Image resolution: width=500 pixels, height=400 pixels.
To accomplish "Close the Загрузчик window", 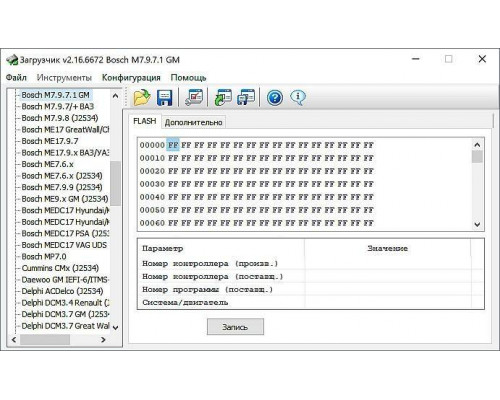I will [x=482, y=59].
